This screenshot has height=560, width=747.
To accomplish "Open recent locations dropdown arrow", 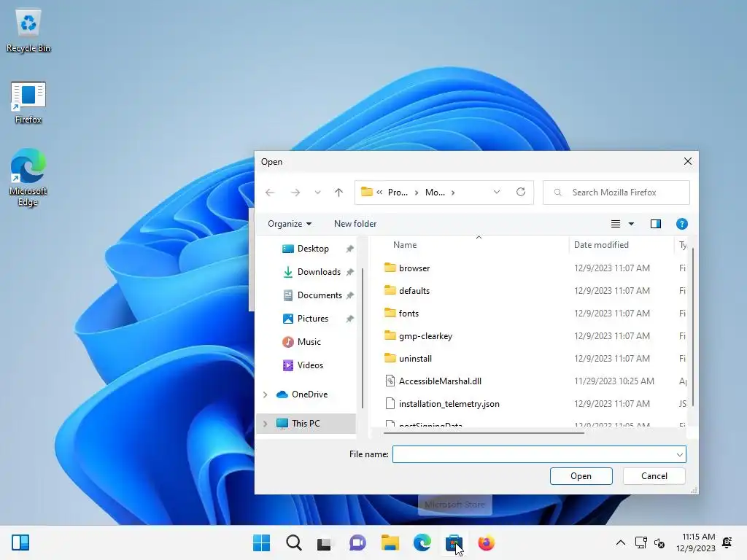I will [317, 192].
